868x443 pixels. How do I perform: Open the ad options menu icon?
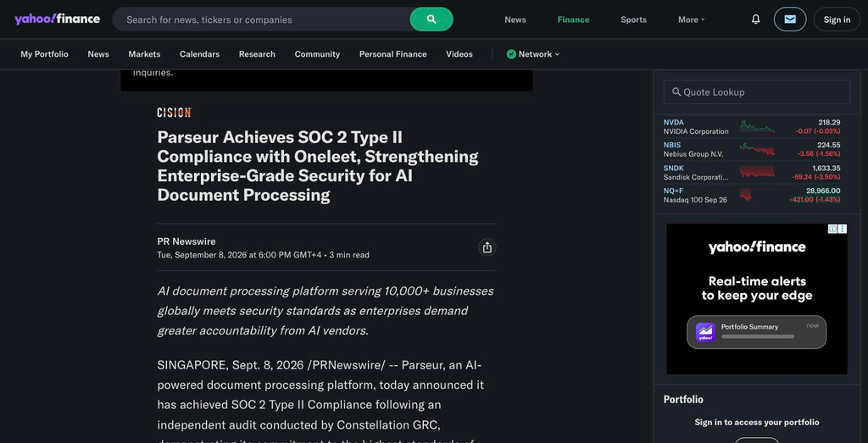coord(843,229)
